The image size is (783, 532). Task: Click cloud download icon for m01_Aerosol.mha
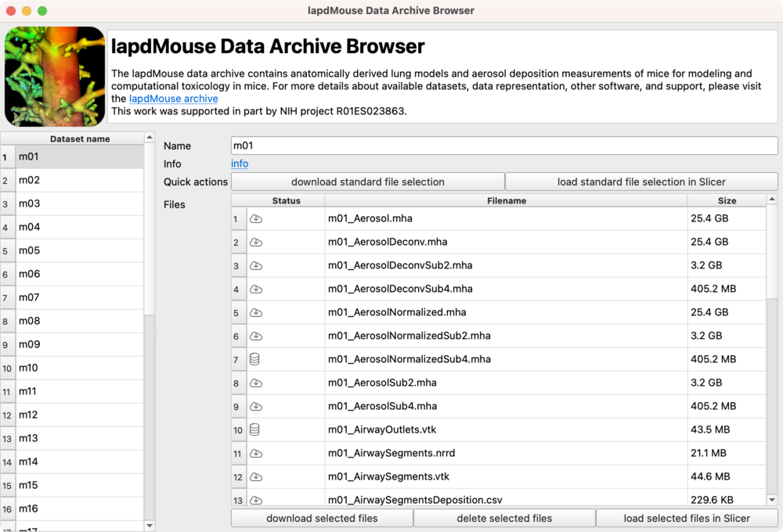point(256,218)
